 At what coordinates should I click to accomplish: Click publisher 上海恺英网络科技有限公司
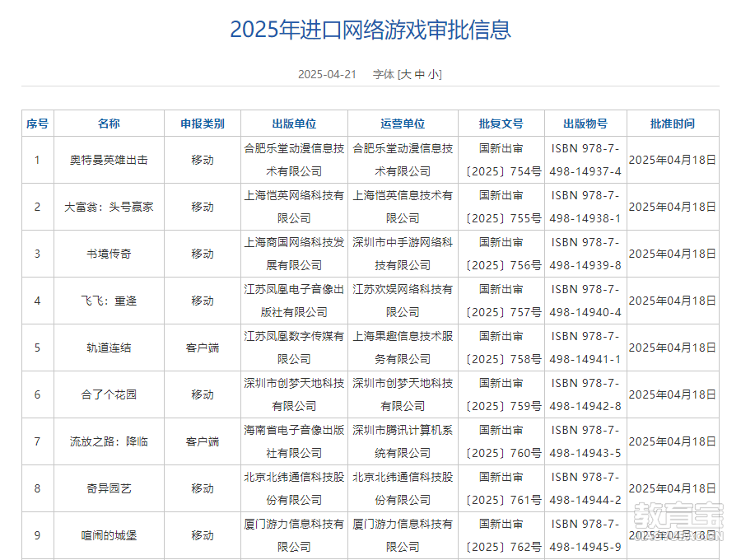(x=294, y=207)
